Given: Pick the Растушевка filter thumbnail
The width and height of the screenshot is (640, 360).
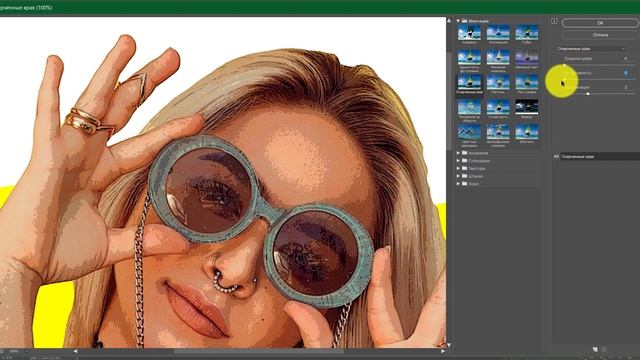Looking at the screenshot, I should (527, 82).
